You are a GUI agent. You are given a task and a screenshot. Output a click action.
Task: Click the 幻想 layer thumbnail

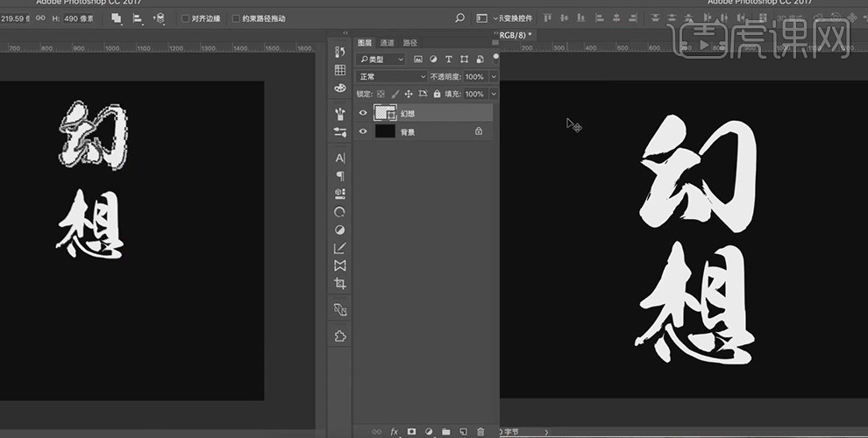(384, 113)
